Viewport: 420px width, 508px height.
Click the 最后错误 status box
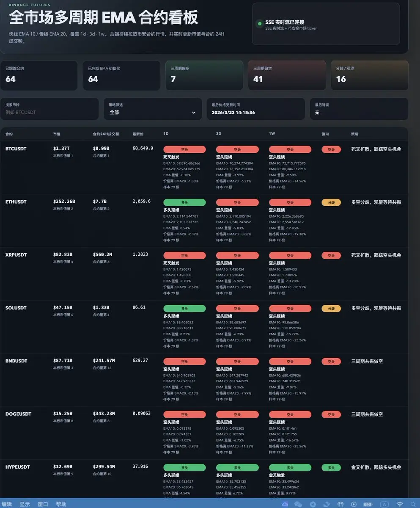coord(359,109)
